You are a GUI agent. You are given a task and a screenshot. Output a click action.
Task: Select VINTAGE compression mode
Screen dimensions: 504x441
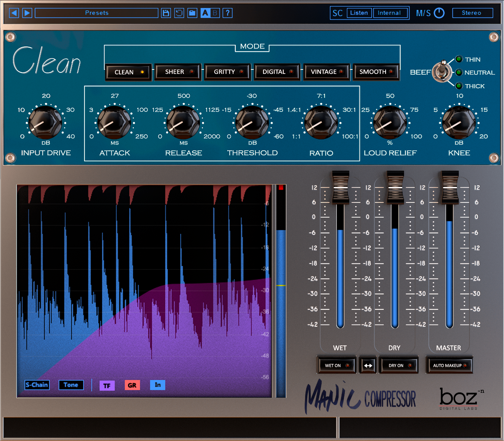click(327, 72)
